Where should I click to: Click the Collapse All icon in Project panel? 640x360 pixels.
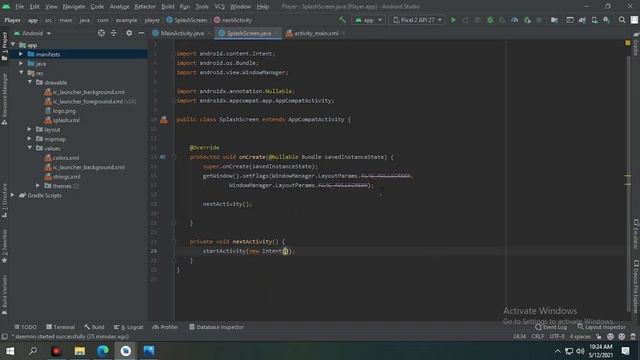pos(114,33)
